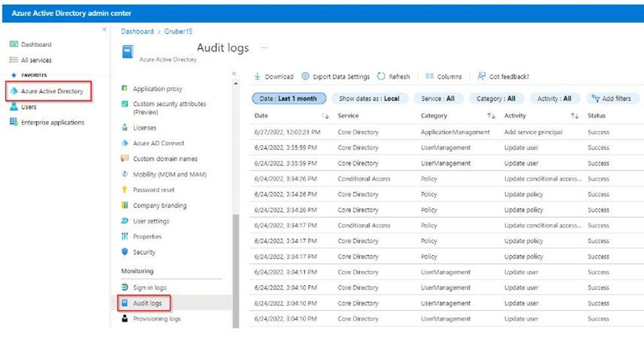Click the Enterprise applications grid icon

click(x=14, y=122)
